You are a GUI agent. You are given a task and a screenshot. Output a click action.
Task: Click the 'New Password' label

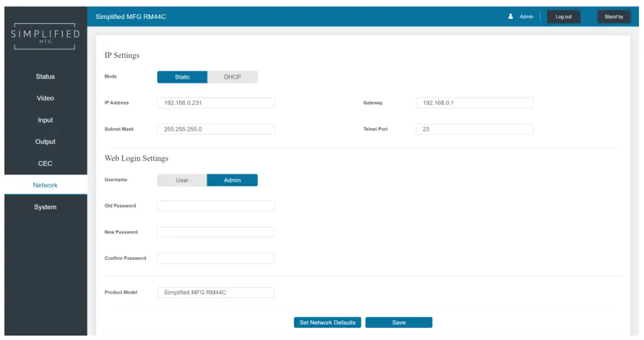pyautogui.click(x=121, y=232)
